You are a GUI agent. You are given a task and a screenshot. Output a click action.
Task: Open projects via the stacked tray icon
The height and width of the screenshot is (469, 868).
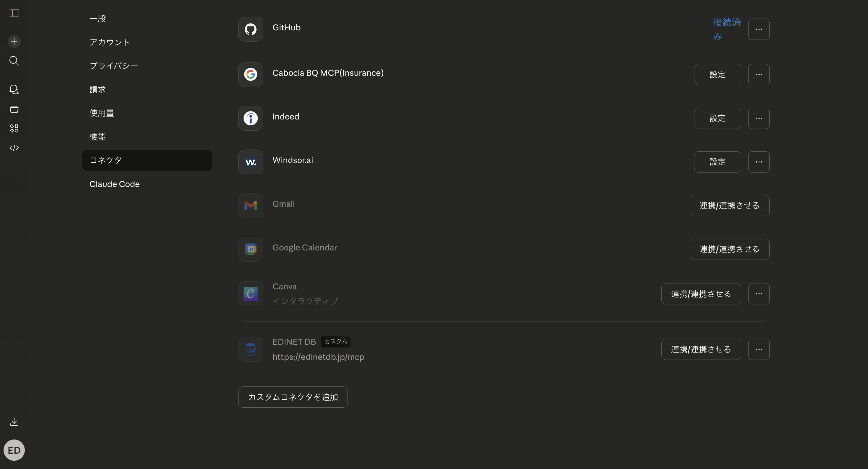pyautogui.click(x=14, y=109)
